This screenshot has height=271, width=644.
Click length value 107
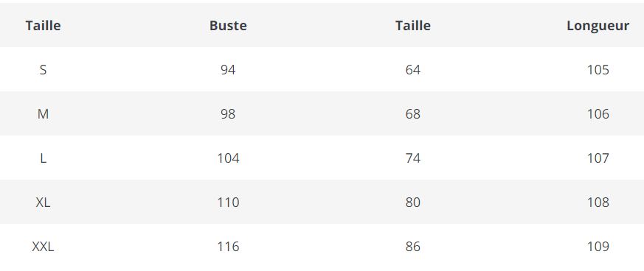coord(598,158)
